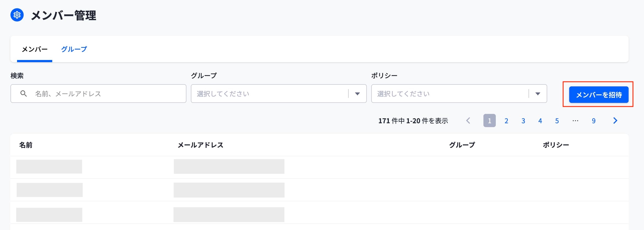
Task: Open the グループ 選択してください combo box
Action: click(x=279, y=94)
